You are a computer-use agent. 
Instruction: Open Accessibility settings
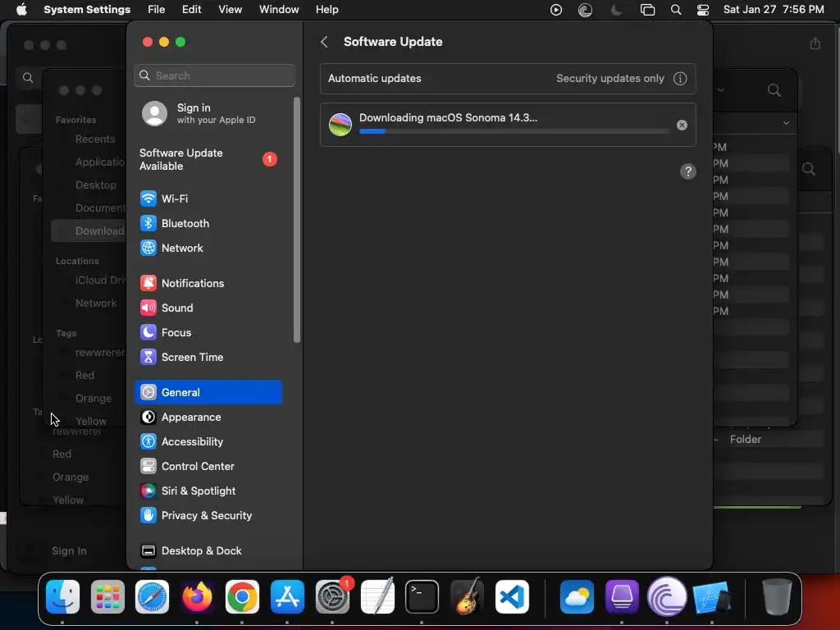point(208,442)
